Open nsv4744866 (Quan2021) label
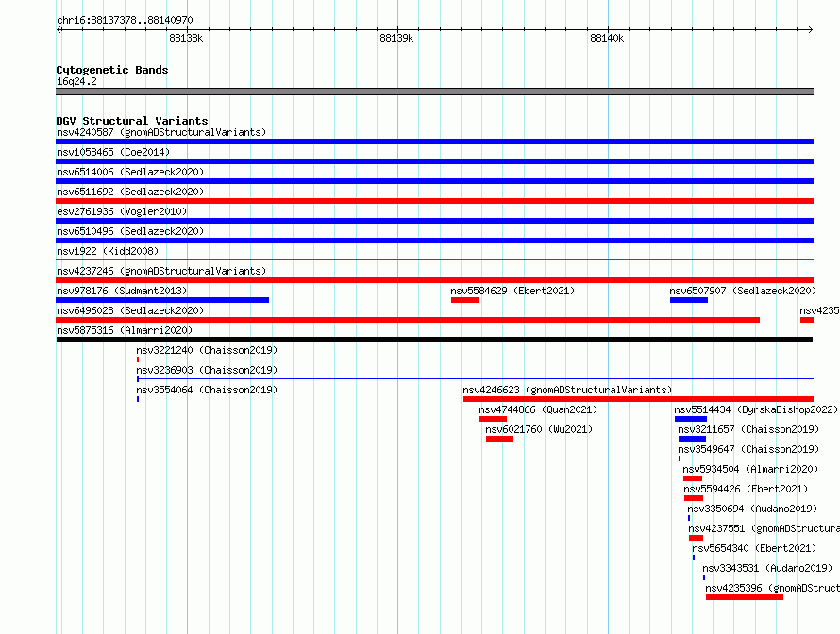 point(538,409)
